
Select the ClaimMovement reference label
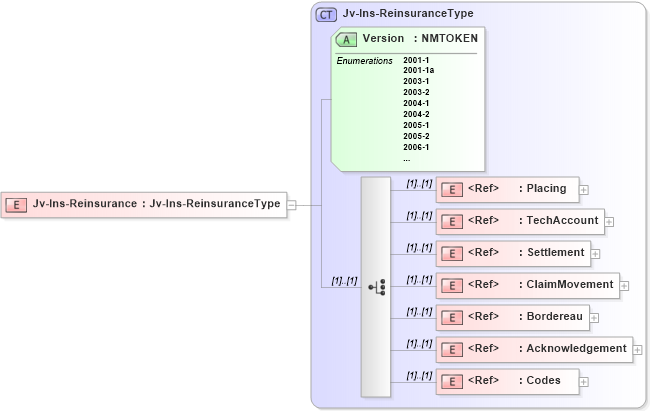(541, 284)
